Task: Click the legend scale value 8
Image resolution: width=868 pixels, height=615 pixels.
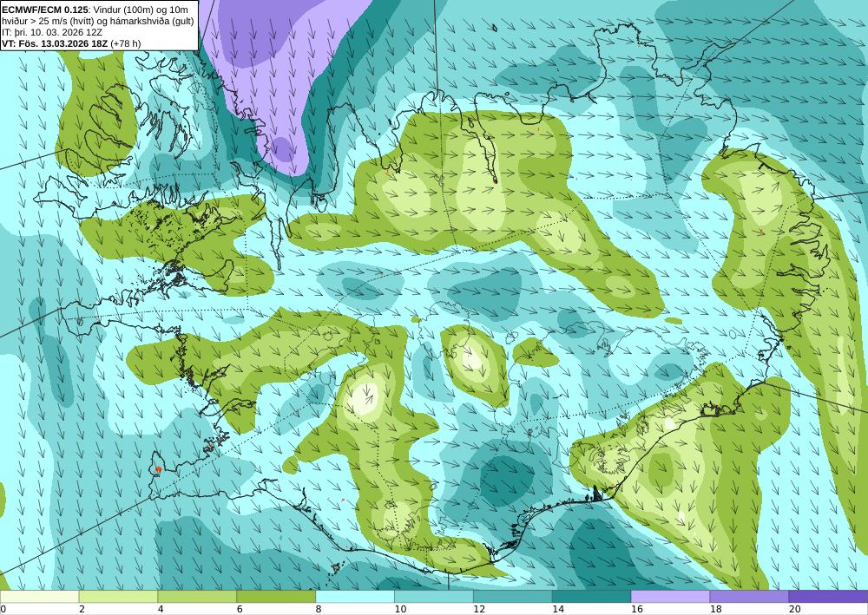Action: tap(319, 610)
